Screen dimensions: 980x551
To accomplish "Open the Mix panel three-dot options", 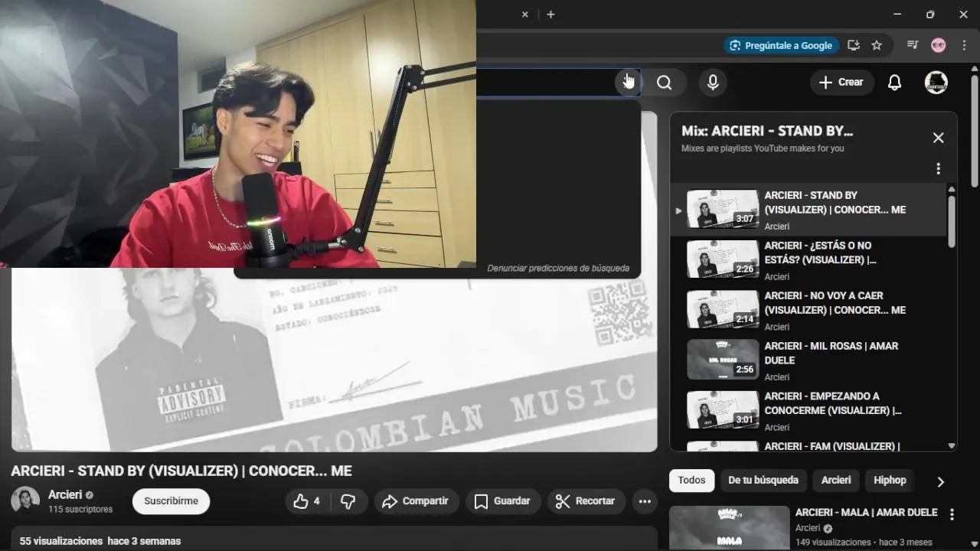I will tap(939, 168).
